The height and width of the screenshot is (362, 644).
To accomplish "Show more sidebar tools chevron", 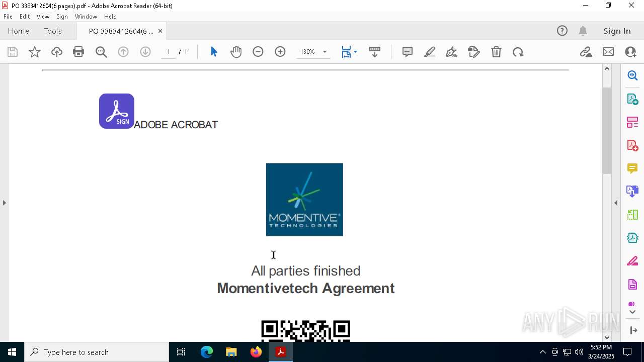I will coord(632,312).
